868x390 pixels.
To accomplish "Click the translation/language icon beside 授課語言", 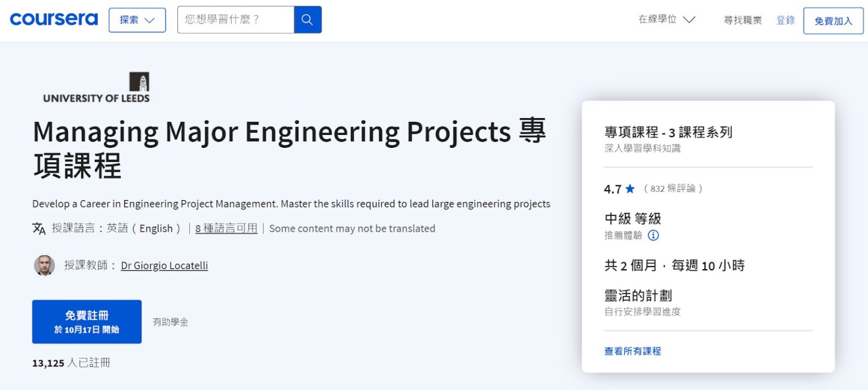I will click(x=38, y=228).
